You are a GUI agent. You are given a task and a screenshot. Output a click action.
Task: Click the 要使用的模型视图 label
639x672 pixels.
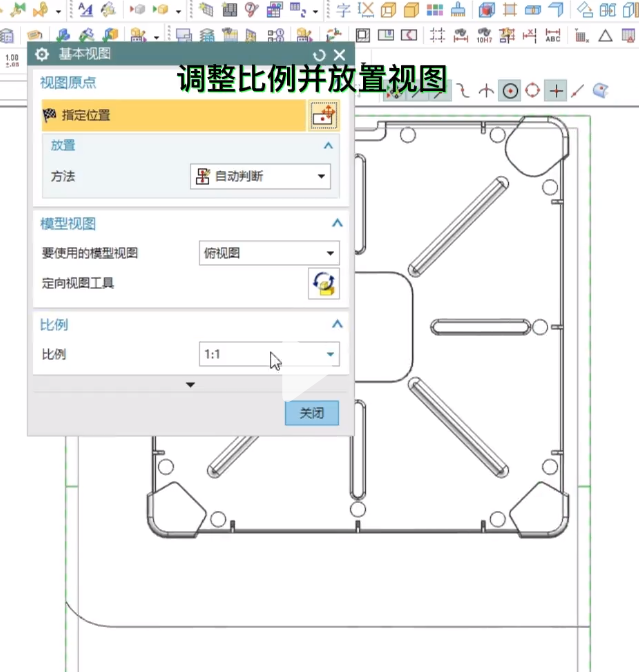[x=90, y=253]
